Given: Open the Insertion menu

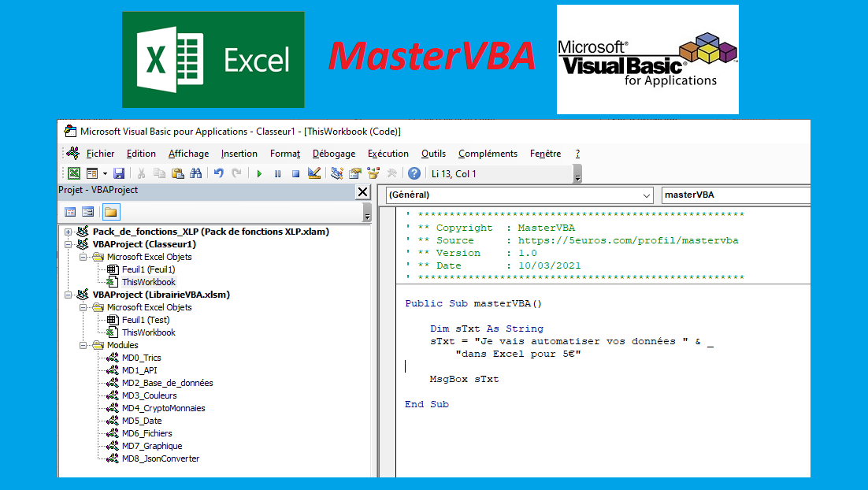Looking at the screenshot, I should tap(239, 154).
